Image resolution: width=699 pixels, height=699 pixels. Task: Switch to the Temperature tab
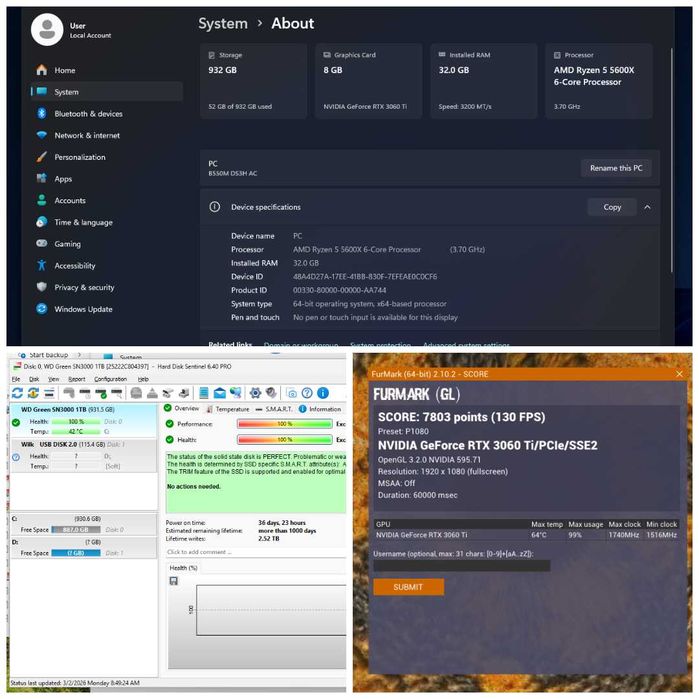(x=227, y=409)
